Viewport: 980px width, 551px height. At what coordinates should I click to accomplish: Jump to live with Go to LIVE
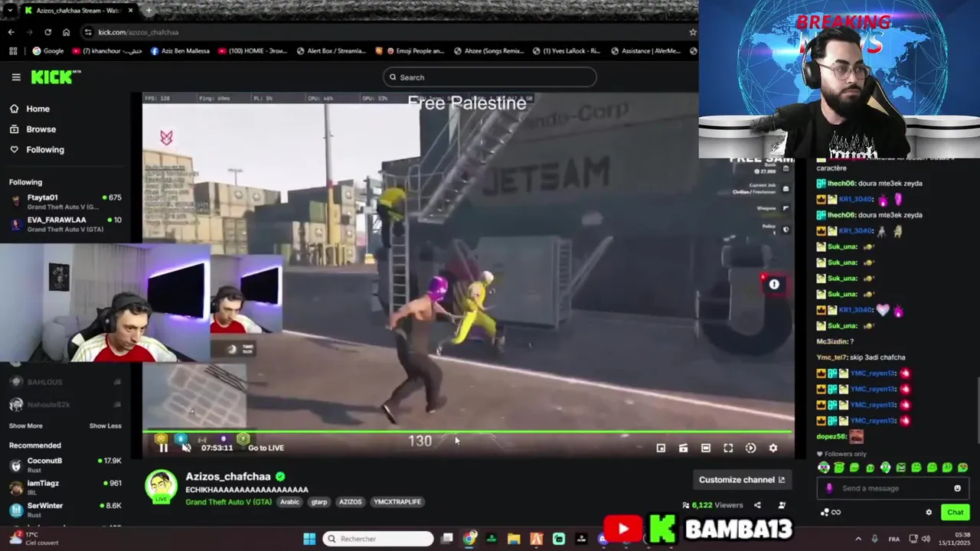tap(266, 448)
